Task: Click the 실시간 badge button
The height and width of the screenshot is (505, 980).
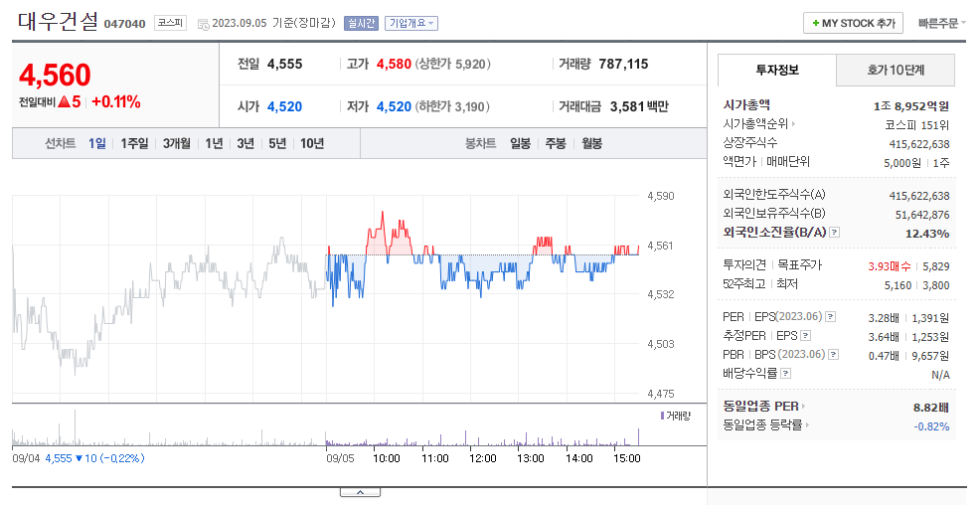Action: pyautogui.click(x=361, y=23)
